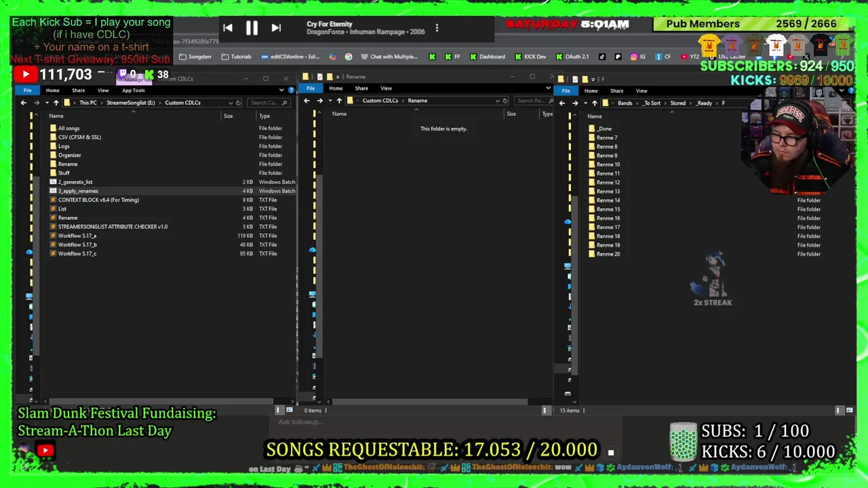This screenshot has height=488, width=868.
Task: Open Home tab in Custom CDLCs window
Action: pyautogui.click(x=52, y=90)
